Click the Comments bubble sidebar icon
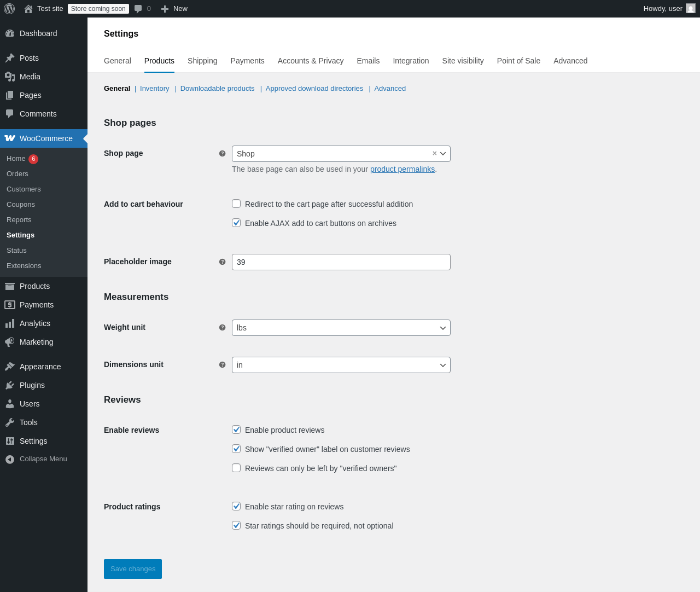Screen dimensions: 700x592 pyautogui.click(x=10, y=114)
